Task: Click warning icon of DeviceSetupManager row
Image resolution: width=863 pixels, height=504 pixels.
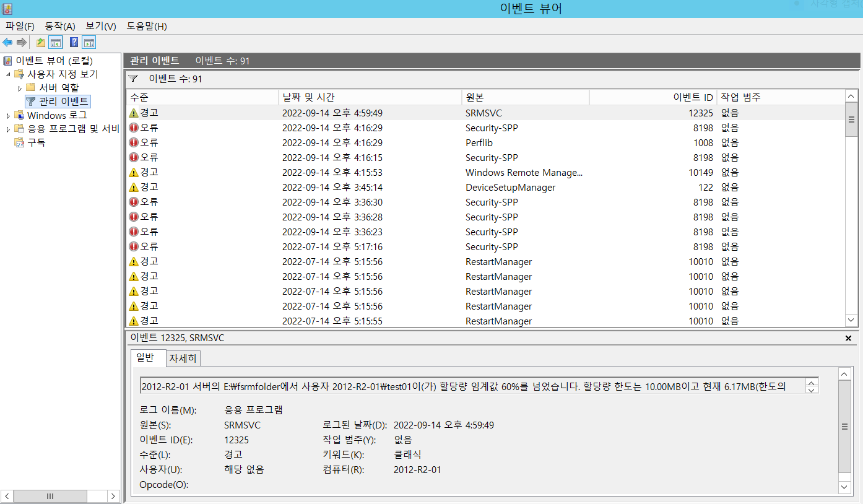Action: pyautogui.click(x=134, y=187)
